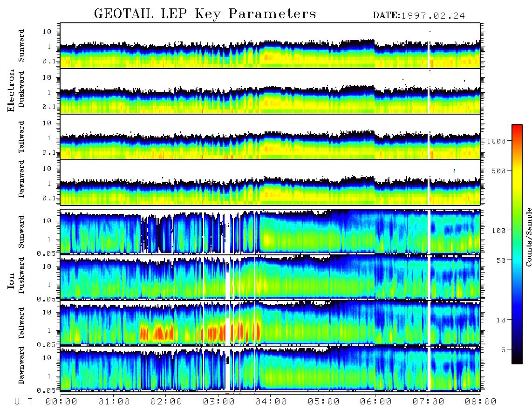Screen dimensions: 532x410
Task: Click the "Counts/Sample" colorbar title
Action: 528,237
